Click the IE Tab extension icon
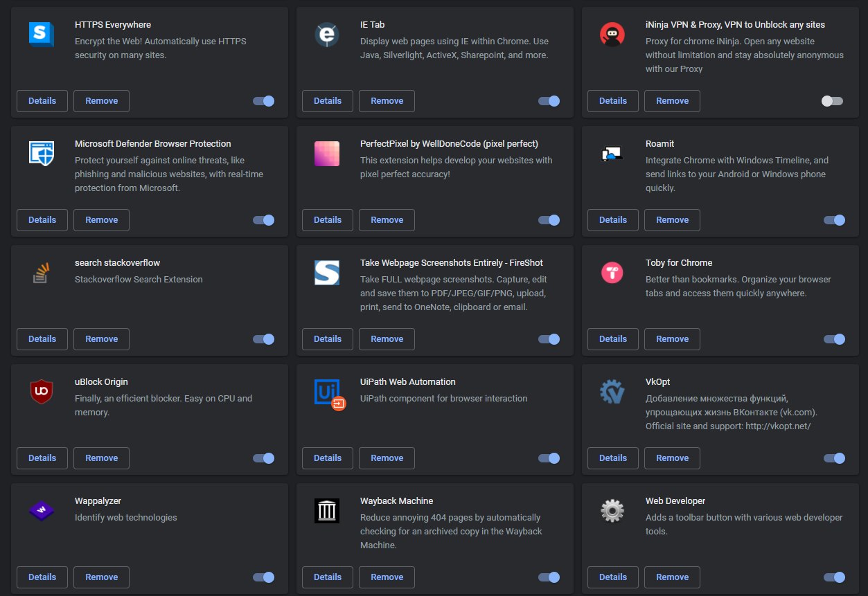 coord(327,35)
